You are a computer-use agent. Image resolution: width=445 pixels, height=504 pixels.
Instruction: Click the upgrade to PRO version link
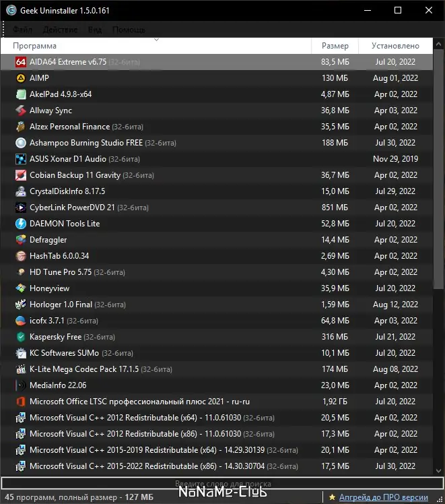point(383,497)
